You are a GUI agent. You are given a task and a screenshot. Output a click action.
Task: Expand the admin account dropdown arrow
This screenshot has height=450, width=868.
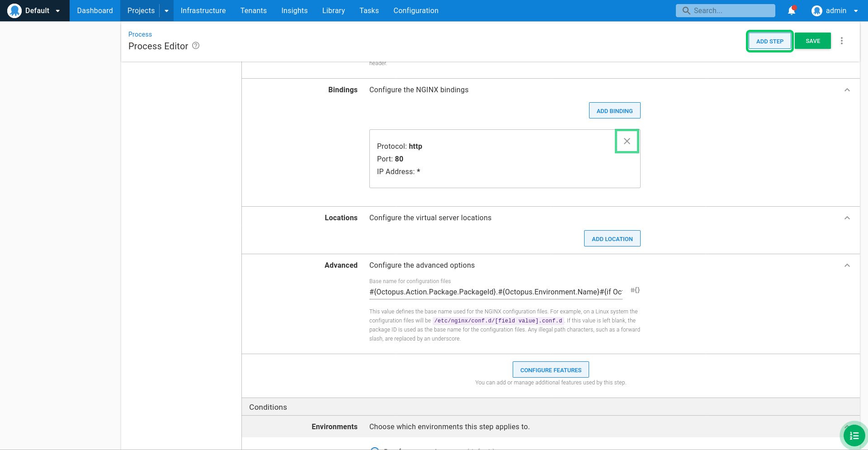click(856, 11)
